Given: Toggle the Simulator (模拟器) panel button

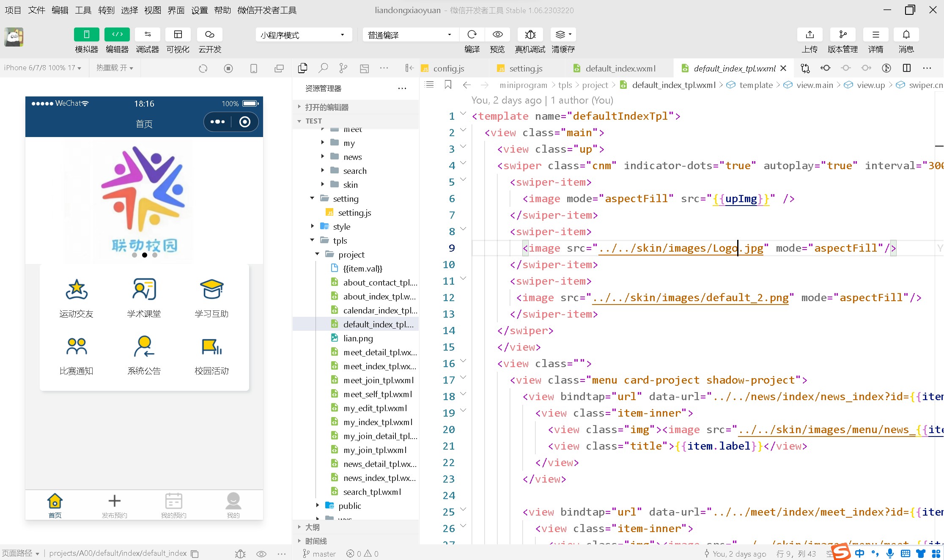Looking at the screenshot, I should click(86, 35).
